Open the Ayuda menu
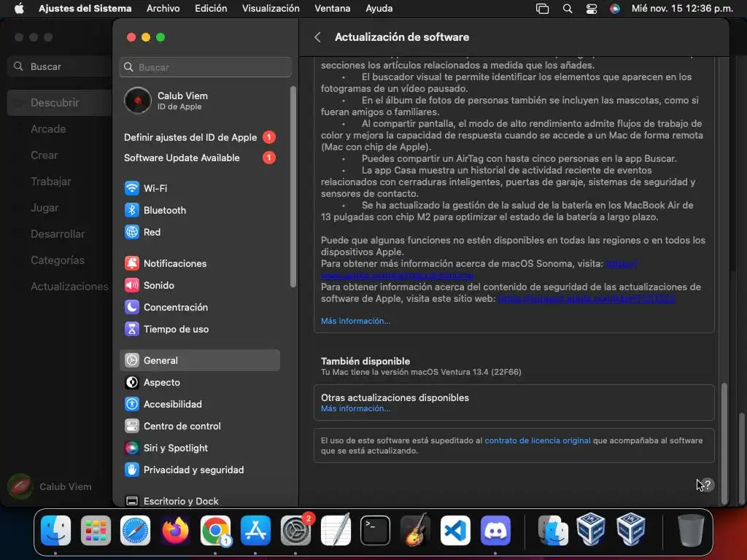 [x=379, y=8]
